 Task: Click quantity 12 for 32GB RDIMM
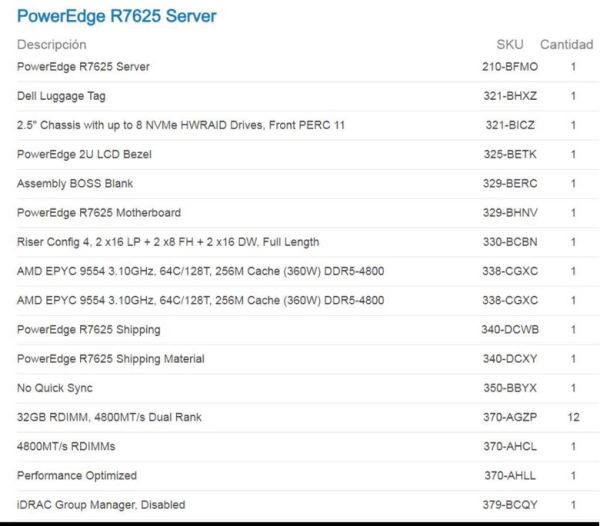coord(573,417)
